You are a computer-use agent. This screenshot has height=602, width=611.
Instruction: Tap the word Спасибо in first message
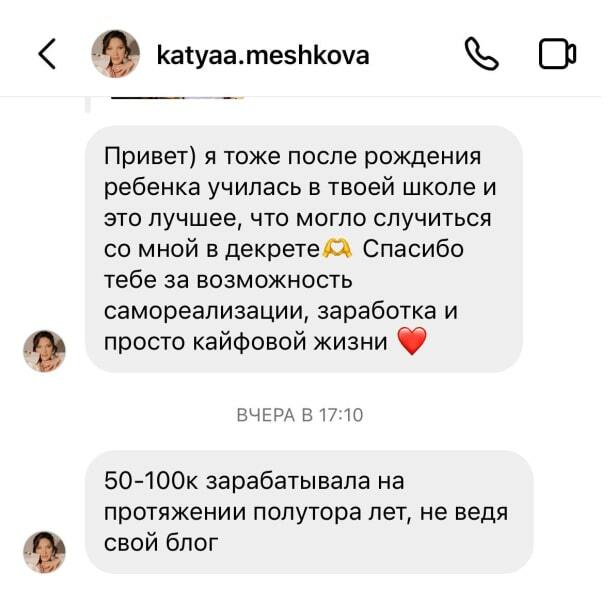click(413, 249)
